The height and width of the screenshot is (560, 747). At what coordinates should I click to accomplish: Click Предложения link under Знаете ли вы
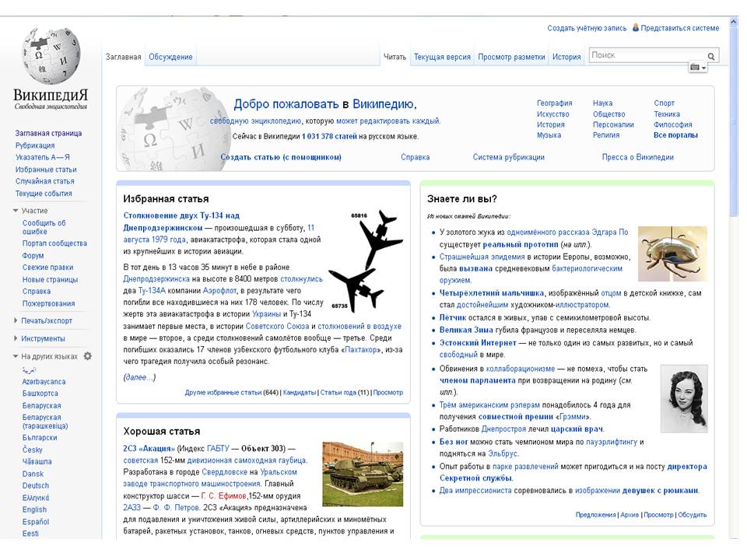point(595,515)
